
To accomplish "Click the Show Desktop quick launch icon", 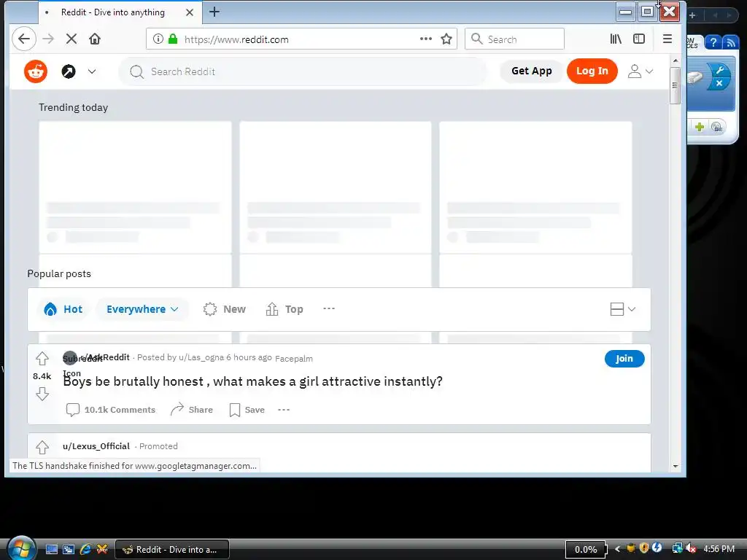I will pyautogui.click(x=52, y=550).
